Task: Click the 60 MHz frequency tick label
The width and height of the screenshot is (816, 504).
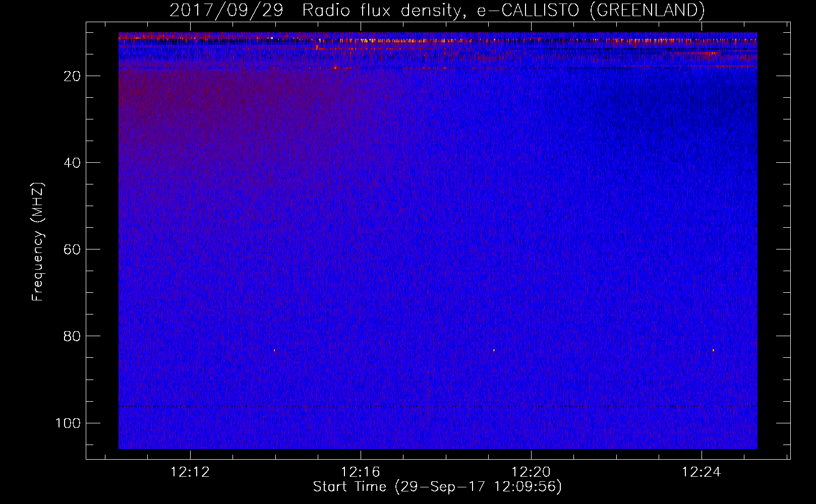Action: pos(72,249)
